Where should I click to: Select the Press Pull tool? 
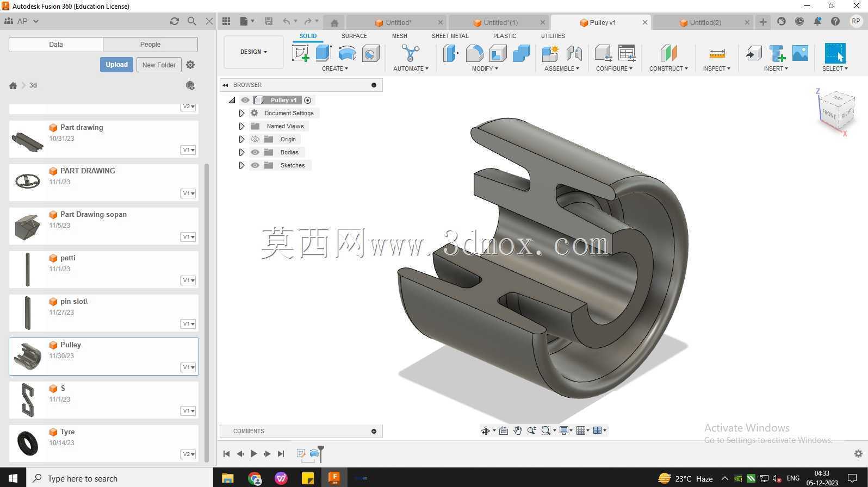(x=451, y=53)
